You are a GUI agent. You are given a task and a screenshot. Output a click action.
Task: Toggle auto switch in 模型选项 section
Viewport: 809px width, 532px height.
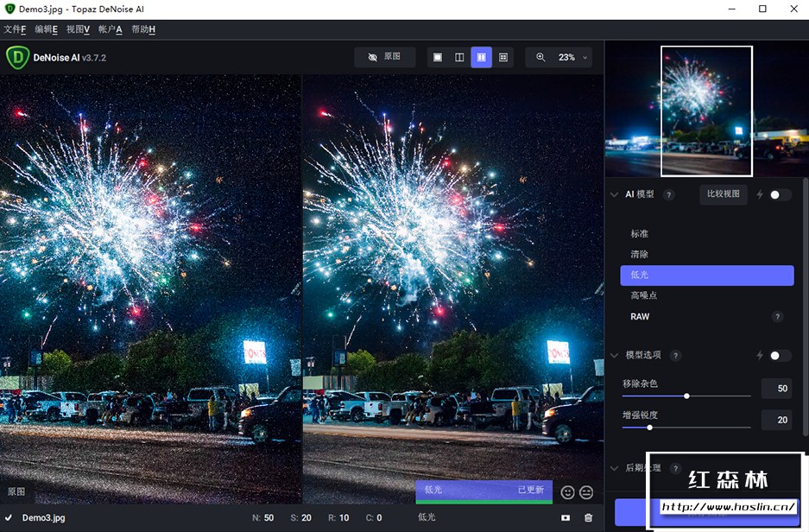pos(780,356)
